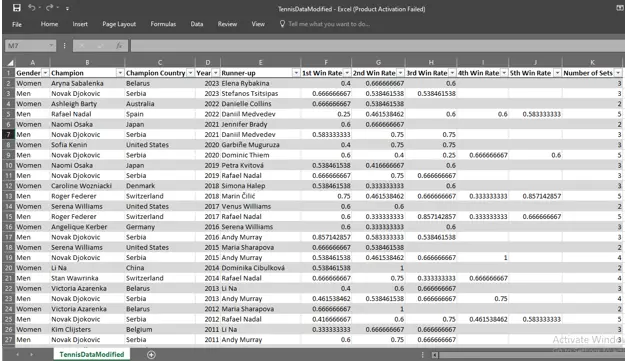Click the Marin Čilić cell
Screen dimensions: 625x361
[x=260, y=196]
